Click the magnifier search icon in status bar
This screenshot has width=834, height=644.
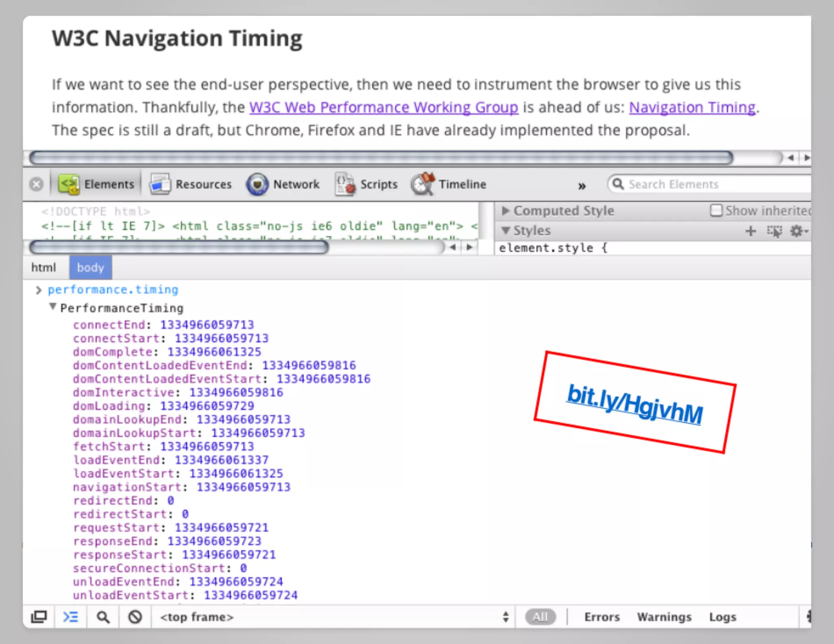(x=103, y=617)
